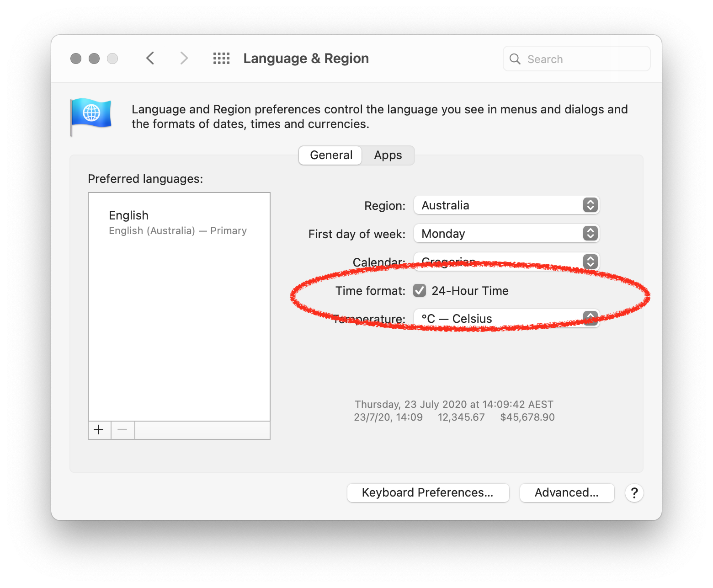
Task: Open Keyboard Preferences
Action: point(428,493)
